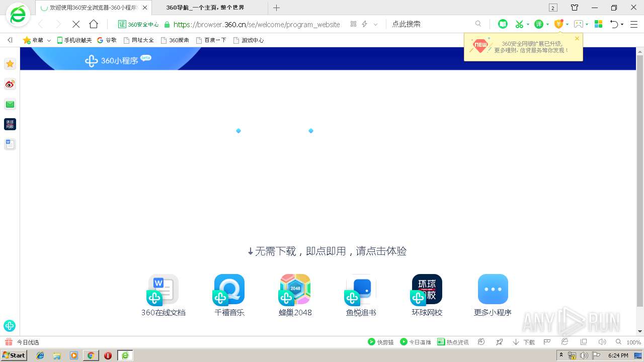Image resolution: width=644 pixels, height=362 pixels.
Task: Click the search magnifier icon
Action: (x=478, y=24)
